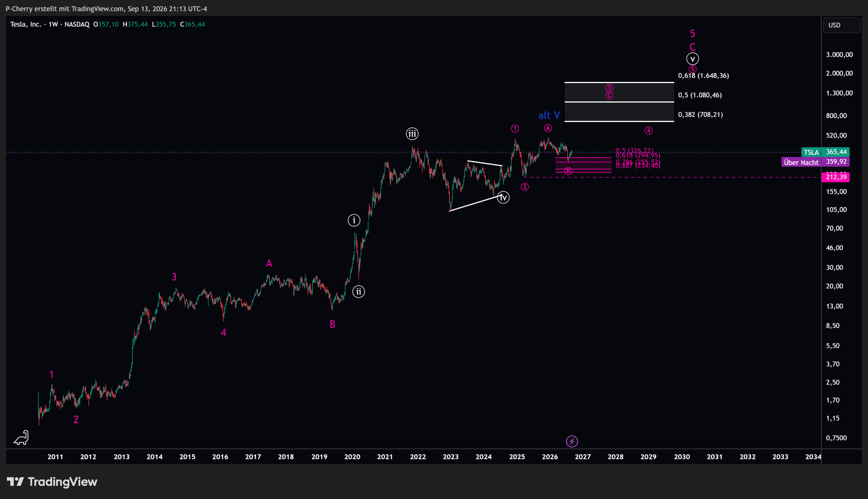Click the purple lightning bolt event icon
Screen dimensions: 868x499
pos(572,441)
